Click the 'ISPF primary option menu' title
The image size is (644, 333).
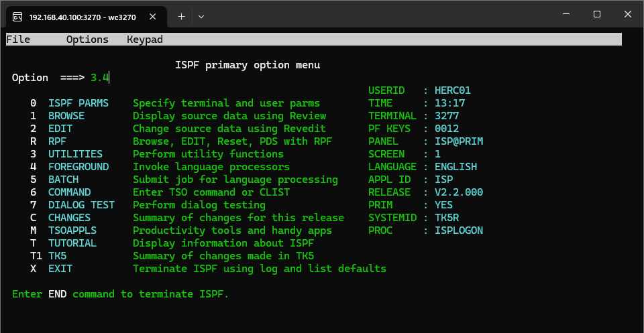coord(248,65)
